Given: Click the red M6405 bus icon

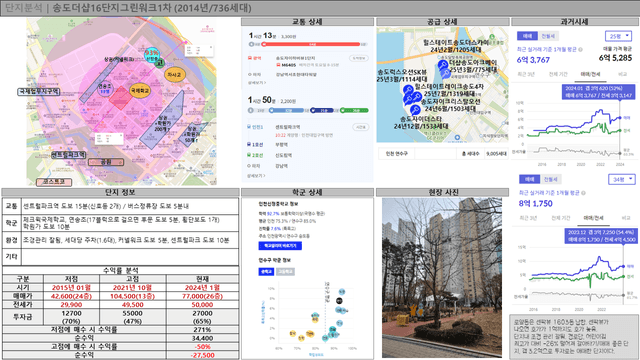Looking at the screenshot, I should point(278,65).
